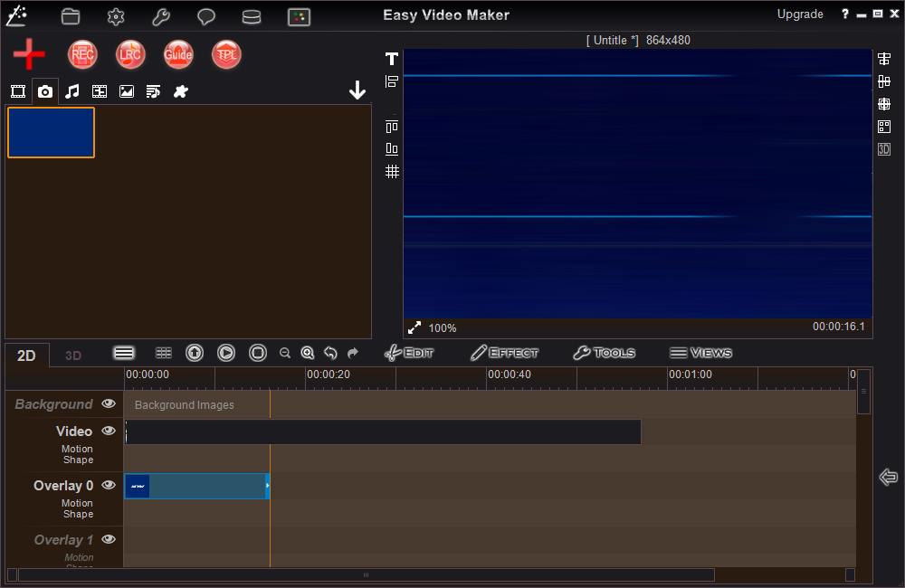Open the Views menu
Viewport: 905px width, 588px height.
(700, 353)
